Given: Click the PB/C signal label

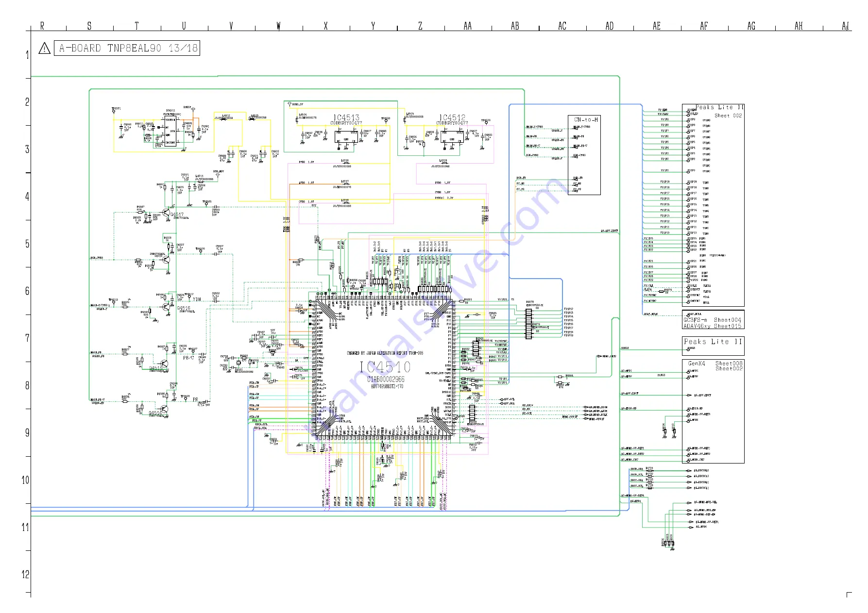Looking at the screenshot, I should (x=189, y=358).
